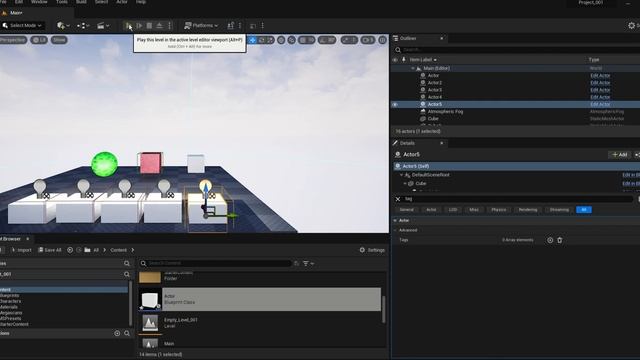
Task: Collapse the Main (Editor) tree row
Action: click(413, 69)
